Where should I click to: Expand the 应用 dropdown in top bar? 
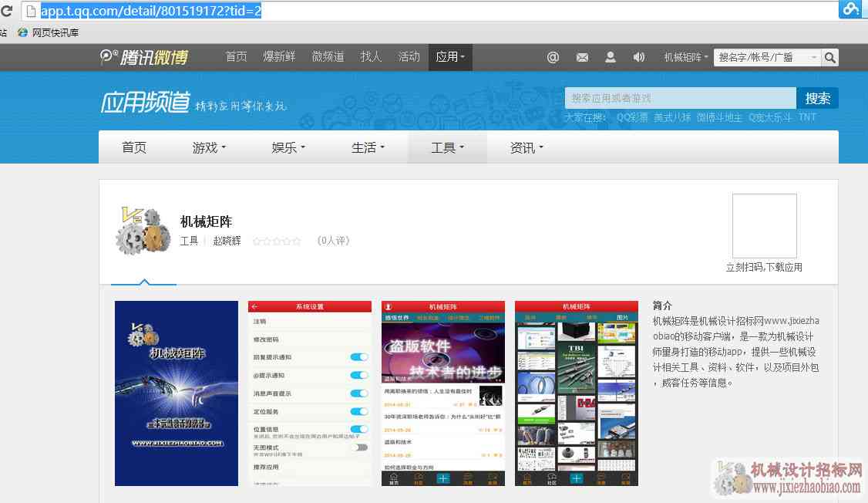pos(450,57)
